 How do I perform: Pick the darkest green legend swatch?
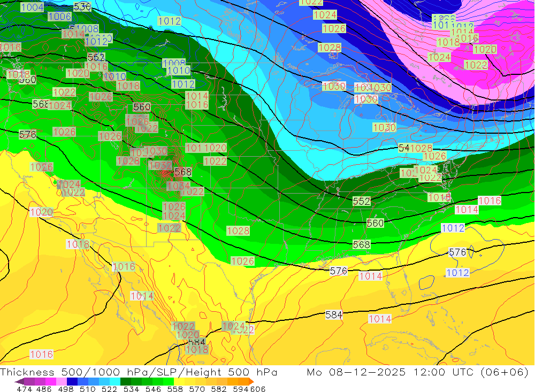pyautogui.click(x=126, y=381)
